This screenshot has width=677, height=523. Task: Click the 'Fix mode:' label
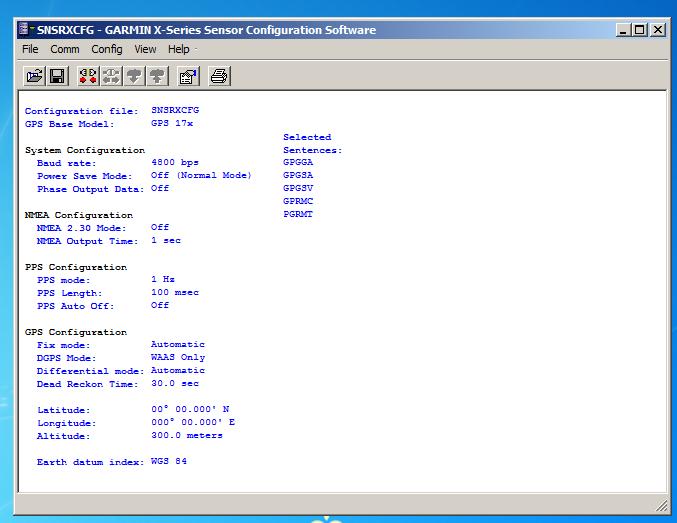click(63, 345)
